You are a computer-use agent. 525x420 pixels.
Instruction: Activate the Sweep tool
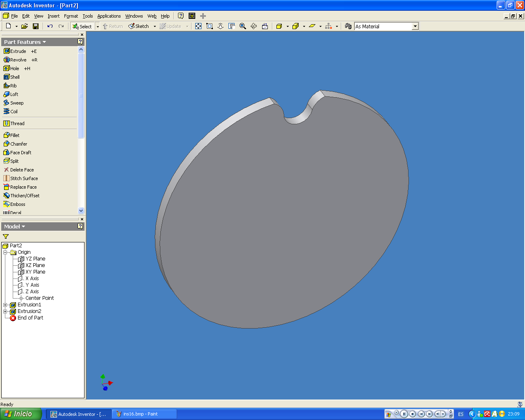coord(14,103)
